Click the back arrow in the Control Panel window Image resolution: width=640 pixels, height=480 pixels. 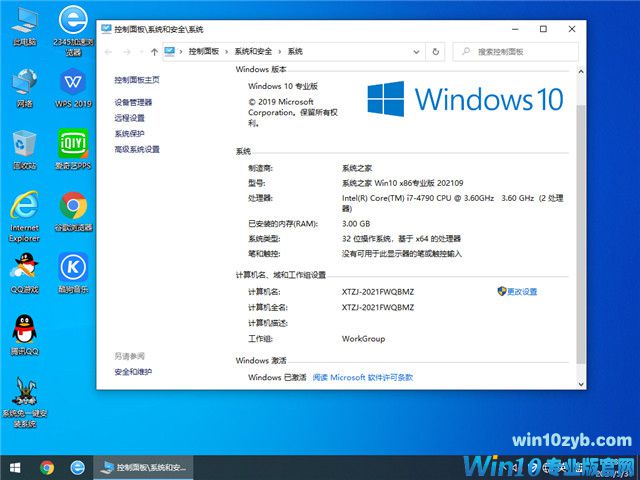point(108,52)
